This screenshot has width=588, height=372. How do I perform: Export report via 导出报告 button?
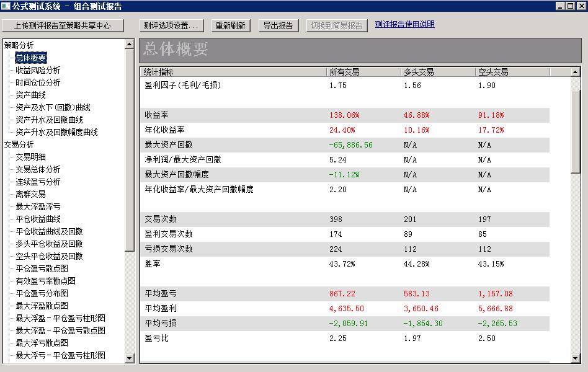coord(278,25)
